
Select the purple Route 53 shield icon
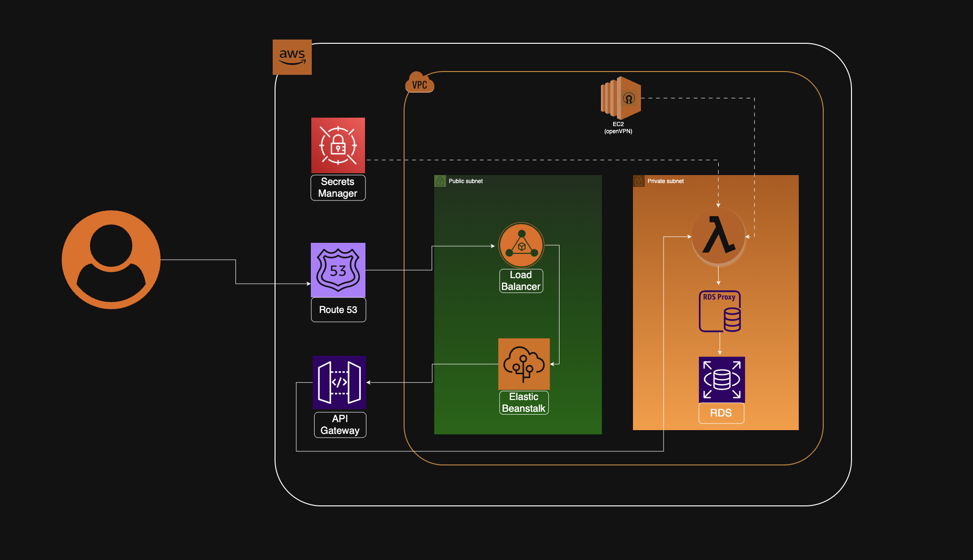coord(338,270)
